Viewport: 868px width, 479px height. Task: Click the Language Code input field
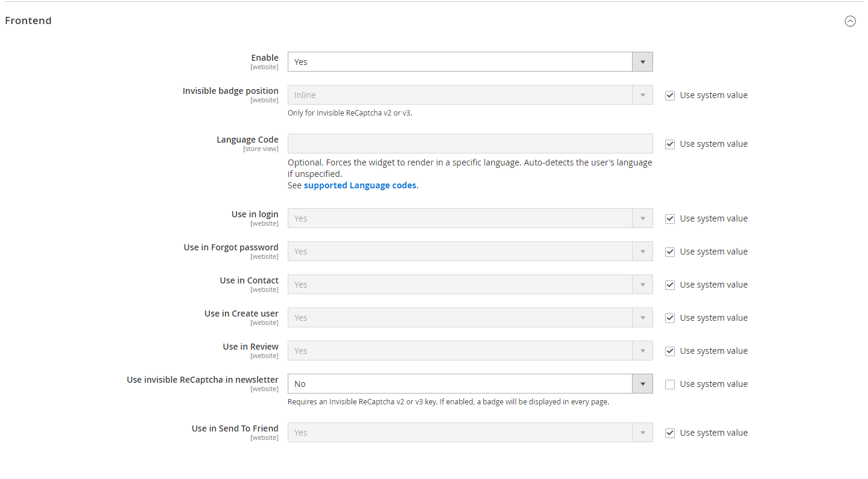tap(470, 144)
